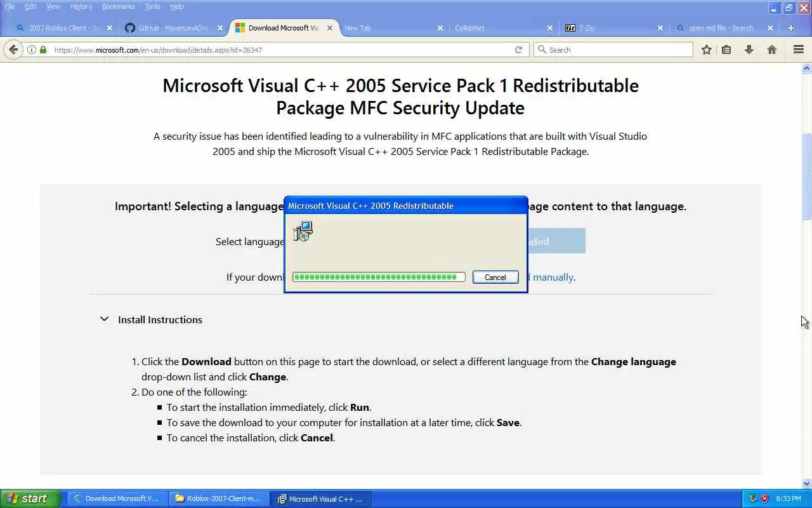Close the 2007 Roblox Client tab
Image resolution: width=812 pixels, height=508 pixels.
(110, 28)
